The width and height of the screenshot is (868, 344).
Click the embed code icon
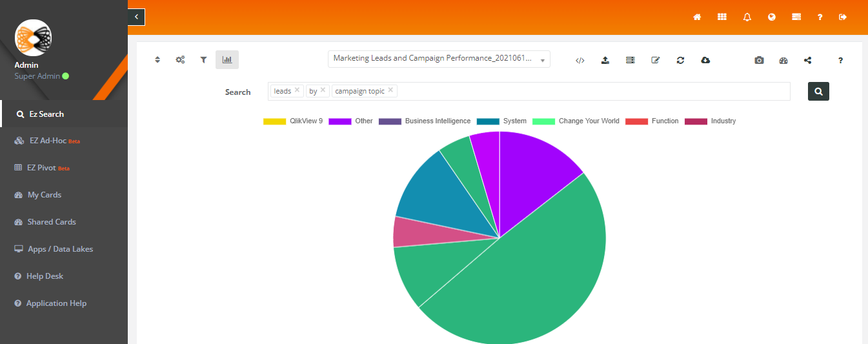coord(580,60)
